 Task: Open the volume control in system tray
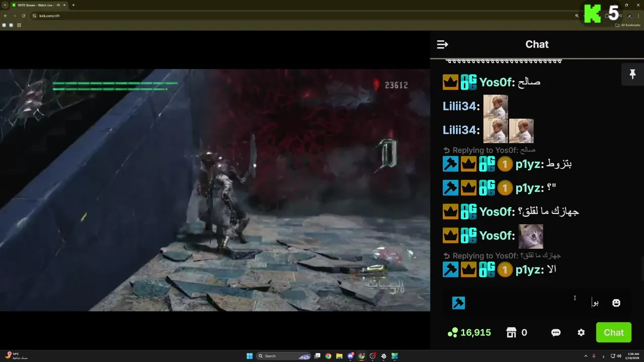[x=619, y=356]
